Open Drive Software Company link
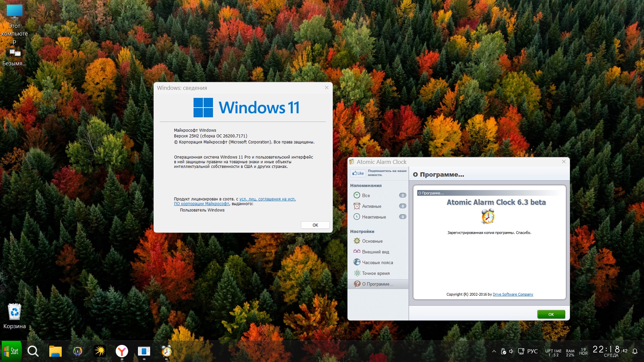The width and height of the screenshot is (644, 362). click(x=513, y=294)
